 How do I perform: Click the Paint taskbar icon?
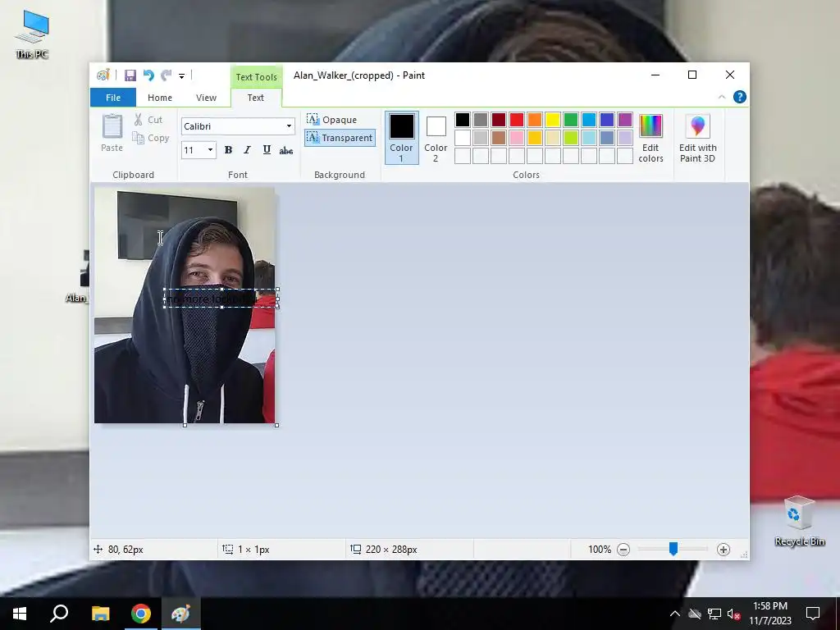coord(180,614)
